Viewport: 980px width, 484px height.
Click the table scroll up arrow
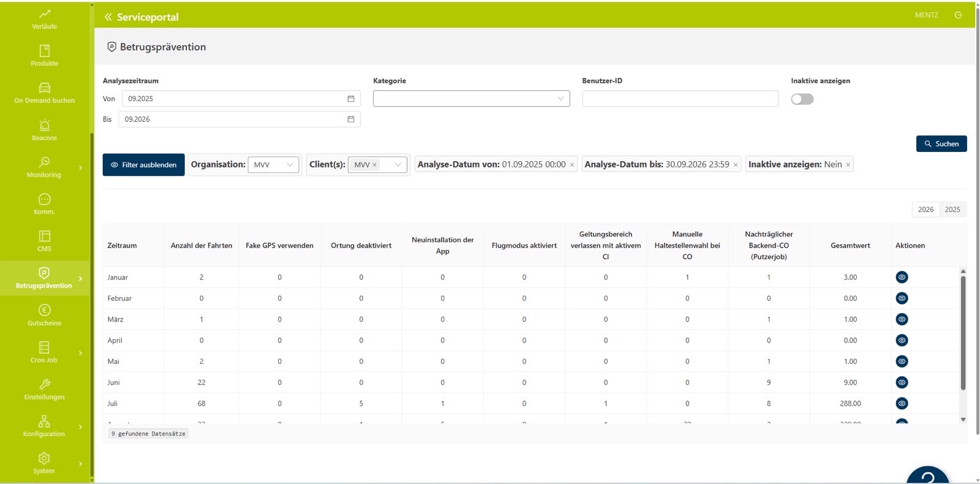(963, 271)
